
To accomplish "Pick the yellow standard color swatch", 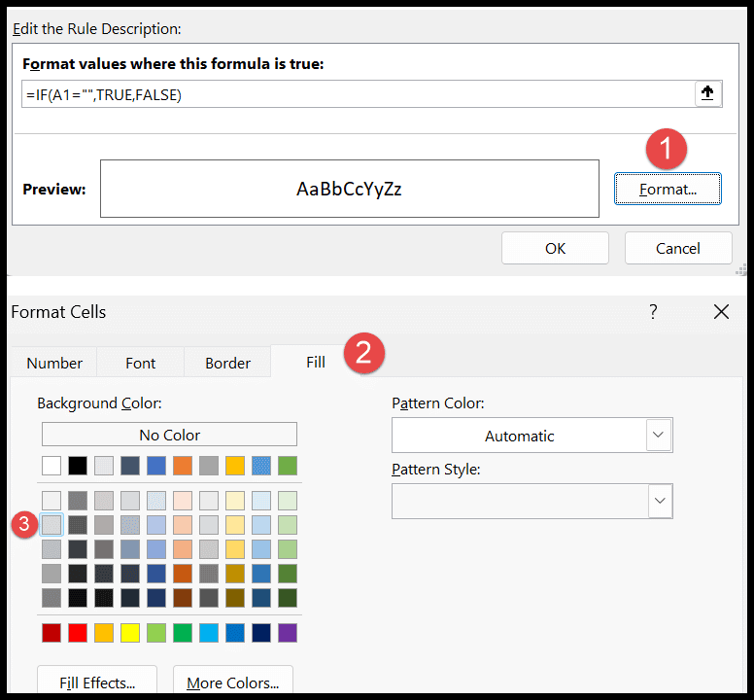I will 130,633.
